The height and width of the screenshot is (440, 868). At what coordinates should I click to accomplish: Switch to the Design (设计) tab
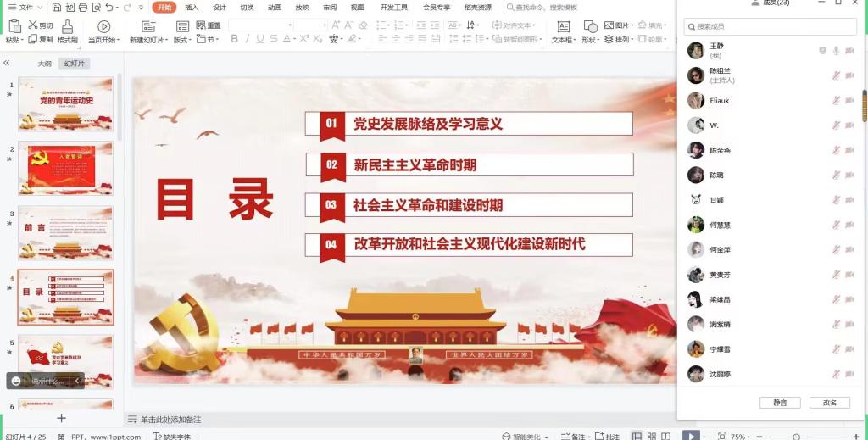(x=220, y=7)
